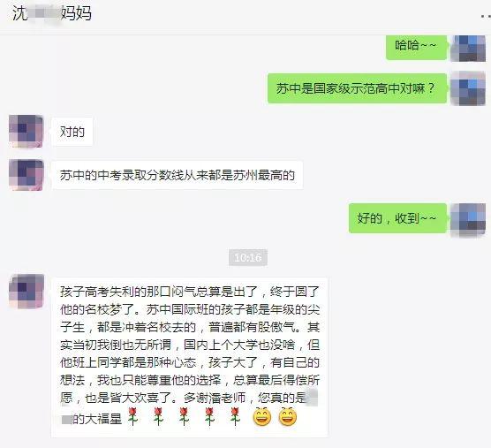Select the 哈哈~~ green message bubble
The height and width of the screenshot is (448, 491).
coord(416,47)
